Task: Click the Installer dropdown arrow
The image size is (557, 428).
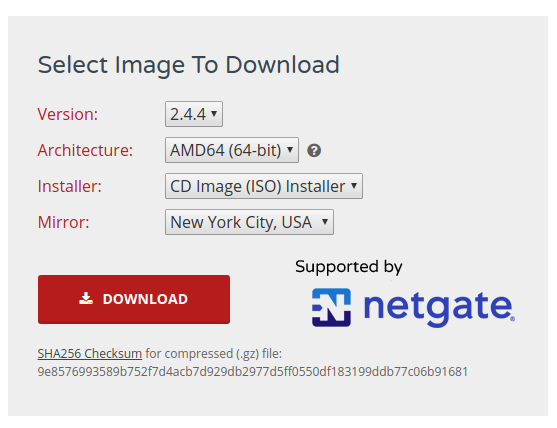Action: coord(354,186)
